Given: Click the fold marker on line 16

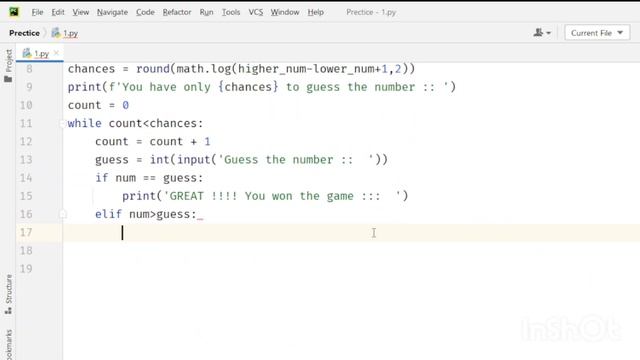Looking at the screenshot, I should point(62,214).
